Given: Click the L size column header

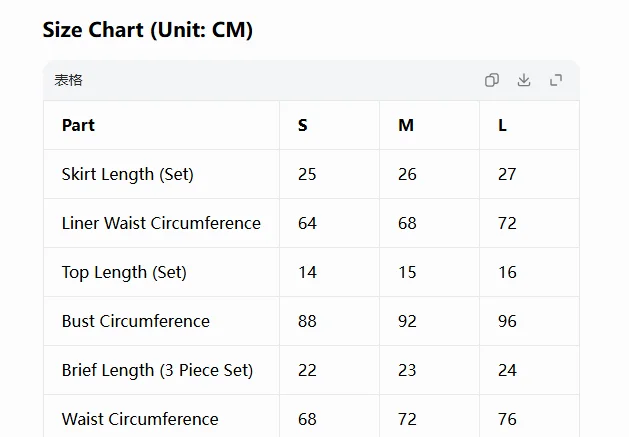Looking at the screenshot, I should tap(502, 125).
